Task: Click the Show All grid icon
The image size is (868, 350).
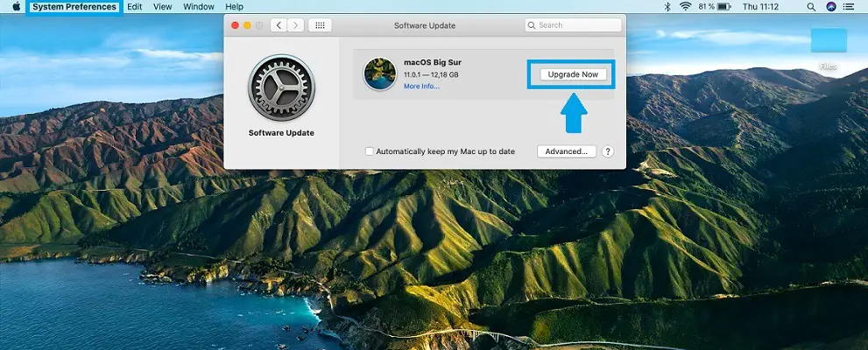Action: (x=320, y=25)
